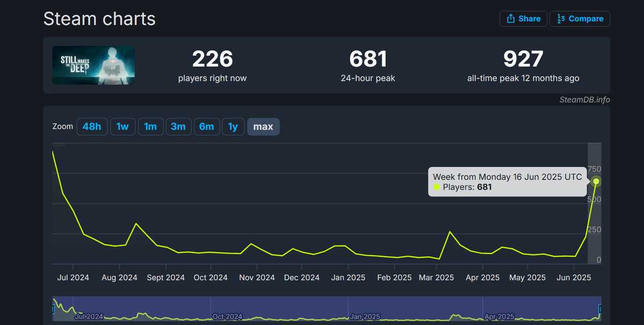Switch chart to 1m view

click(x=150, y=126)
